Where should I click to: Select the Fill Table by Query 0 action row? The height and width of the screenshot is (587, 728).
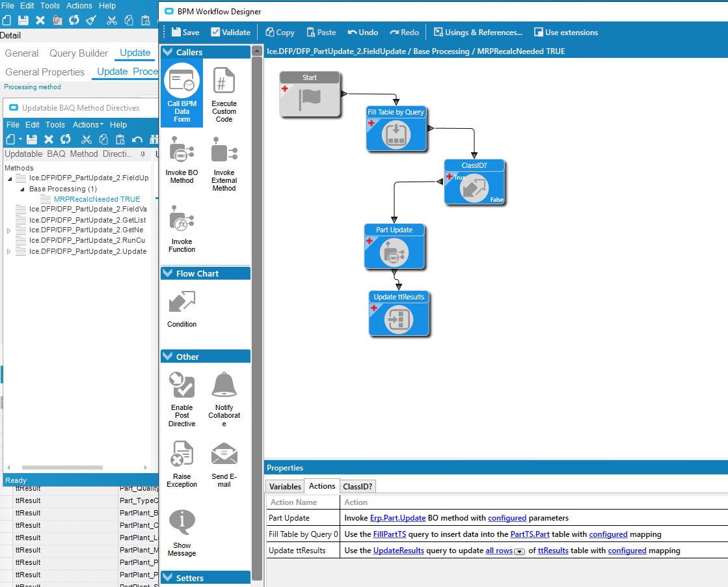click(497, 534)
